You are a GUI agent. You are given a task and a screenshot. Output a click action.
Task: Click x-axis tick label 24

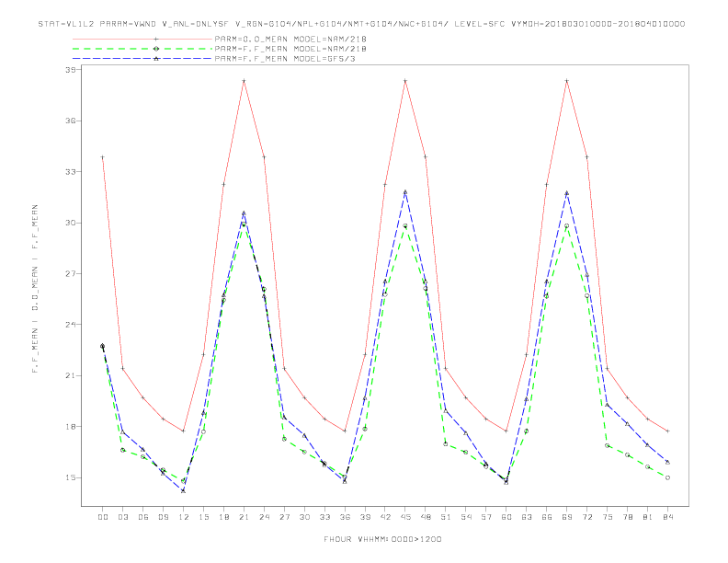pos(264,517)
